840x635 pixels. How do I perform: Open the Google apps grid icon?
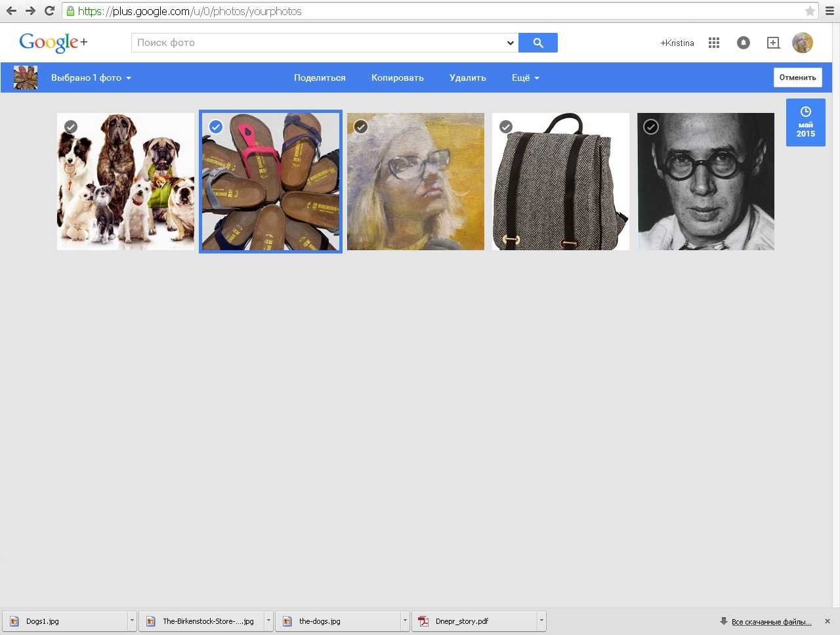pyautogui.click(x=714, y=43)
